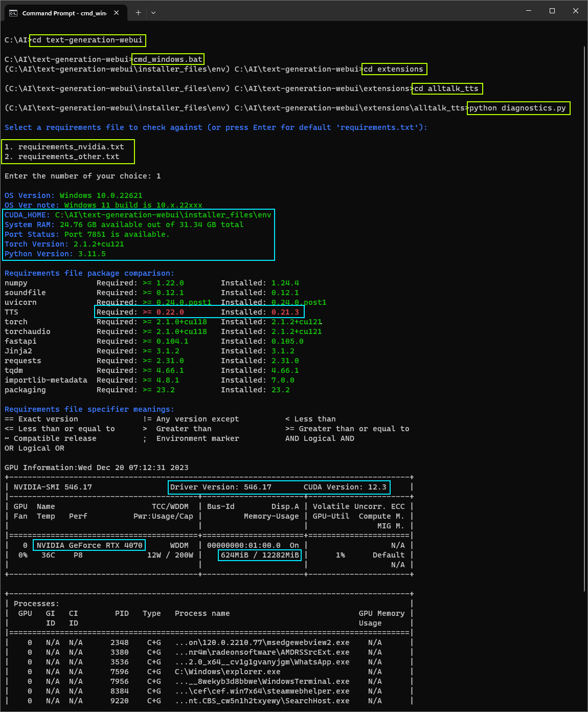588x712 pixels.
Task: Click the '2. requirements_other.txt' option line
Action: point(62,157)
